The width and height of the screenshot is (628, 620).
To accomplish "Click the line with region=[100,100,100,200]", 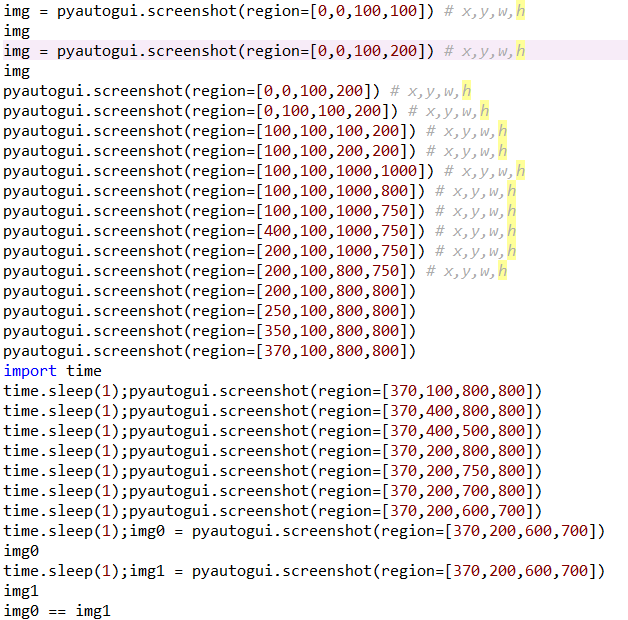I will (255, 131).
